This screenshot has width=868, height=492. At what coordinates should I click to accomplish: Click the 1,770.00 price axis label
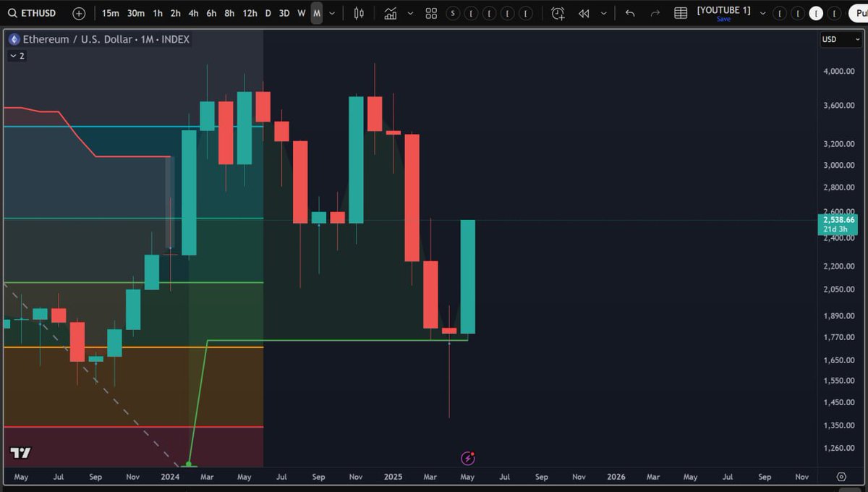tap(839, 337)
